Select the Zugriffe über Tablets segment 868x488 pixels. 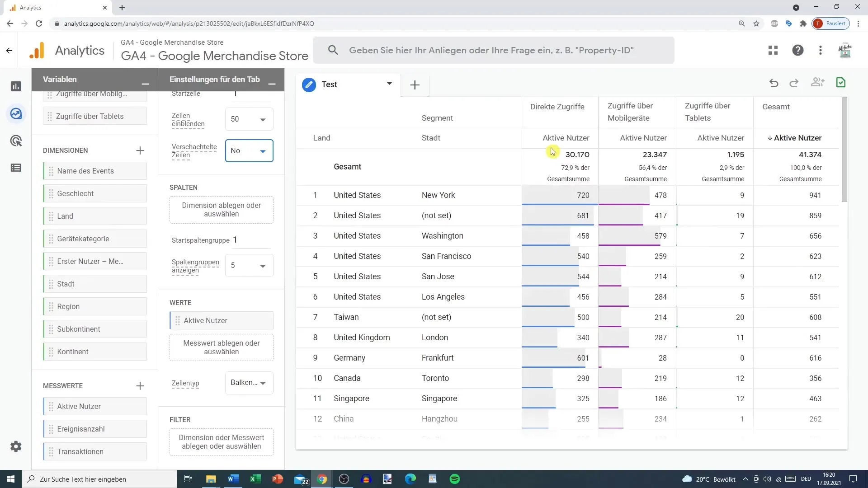[x=95, y=116]
